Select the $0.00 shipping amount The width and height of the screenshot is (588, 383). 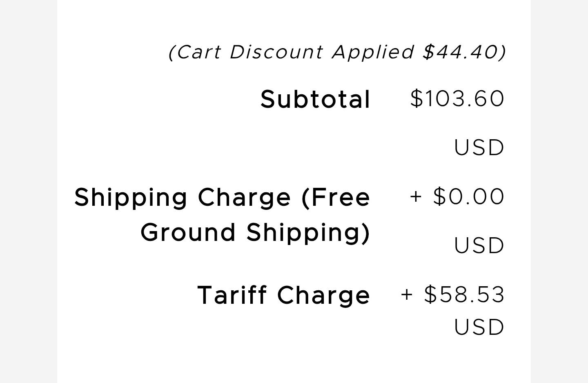(468, 197)
